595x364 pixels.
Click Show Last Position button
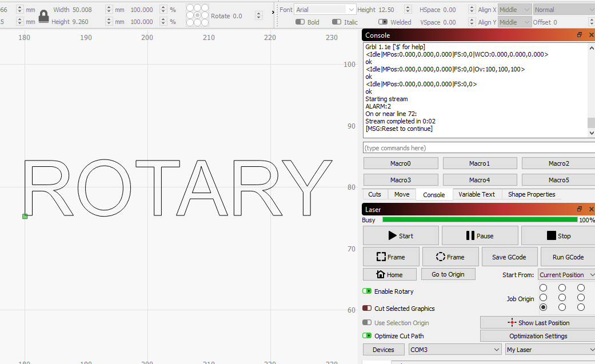click(x=538, y=323)
